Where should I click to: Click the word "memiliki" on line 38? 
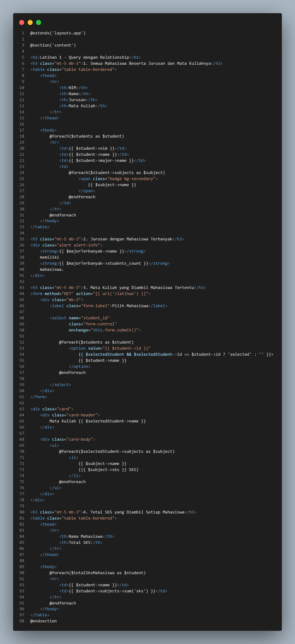[49, 257]
